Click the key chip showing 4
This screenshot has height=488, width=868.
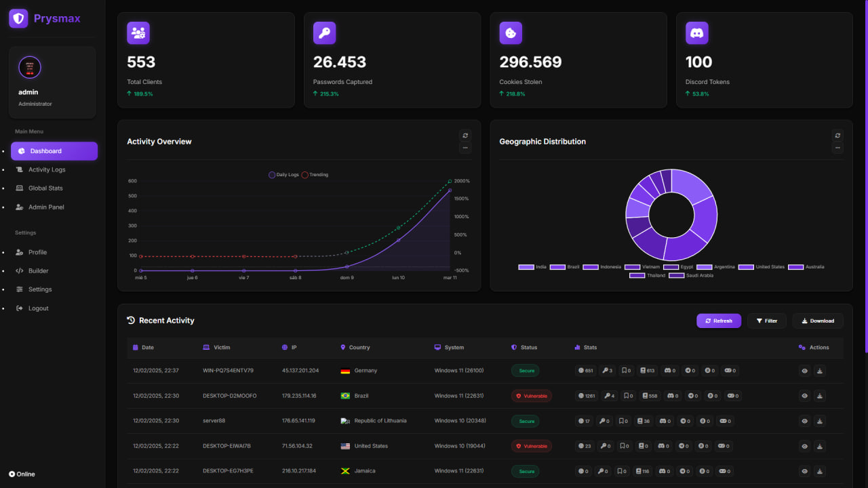click(608, 396)
